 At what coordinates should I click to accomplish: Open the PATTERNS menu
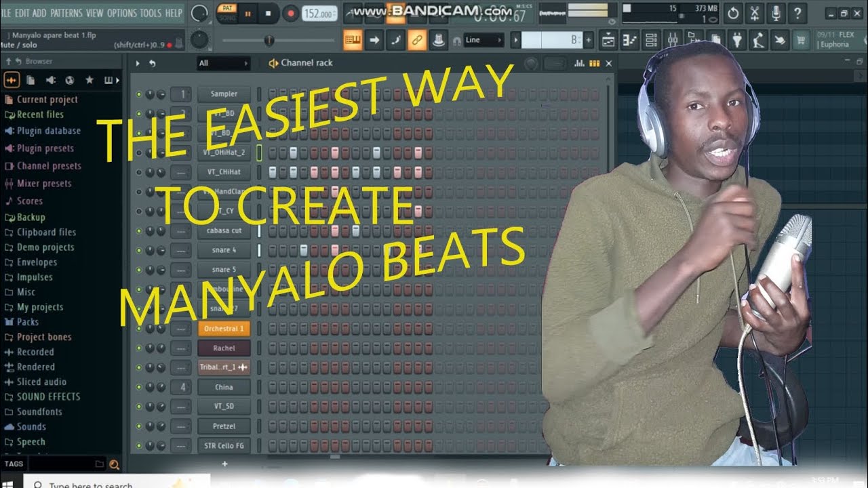pyautogui.click(x=66, y=13)
